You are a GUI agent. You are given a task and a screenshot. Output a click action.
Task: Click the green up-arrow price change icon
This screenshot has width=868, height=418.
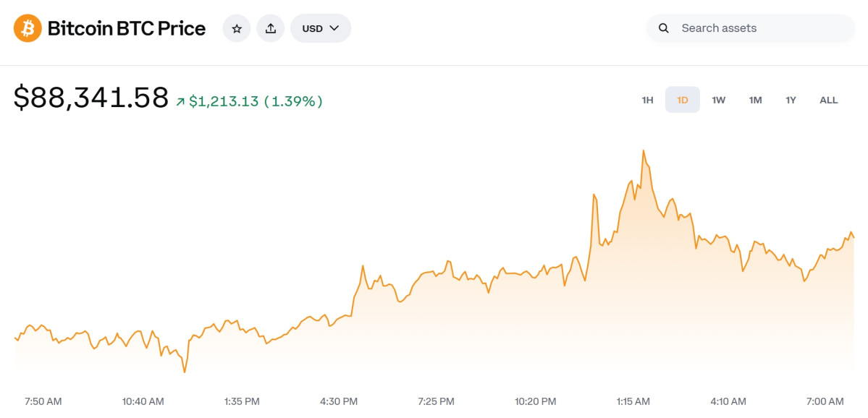180,102
